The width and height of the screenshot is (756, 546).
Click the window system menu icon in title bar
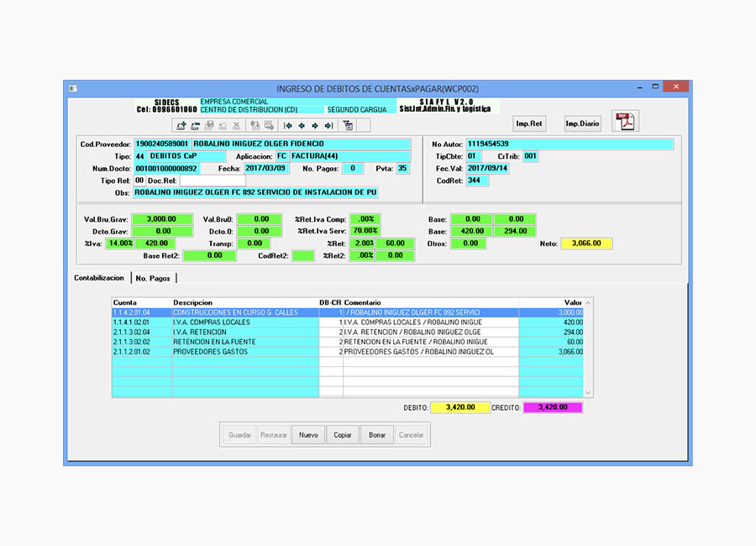72,88
